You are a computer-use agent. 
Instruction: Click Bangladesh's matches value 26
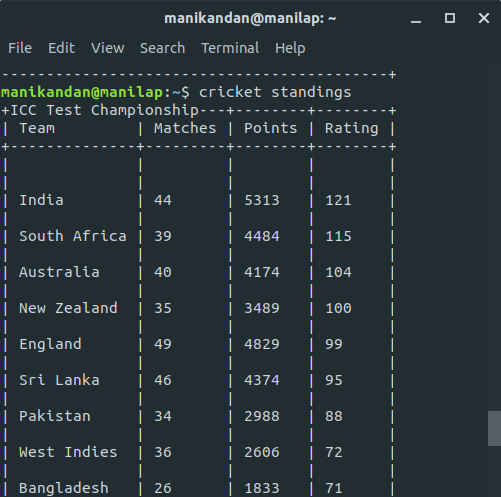[163, 488]
